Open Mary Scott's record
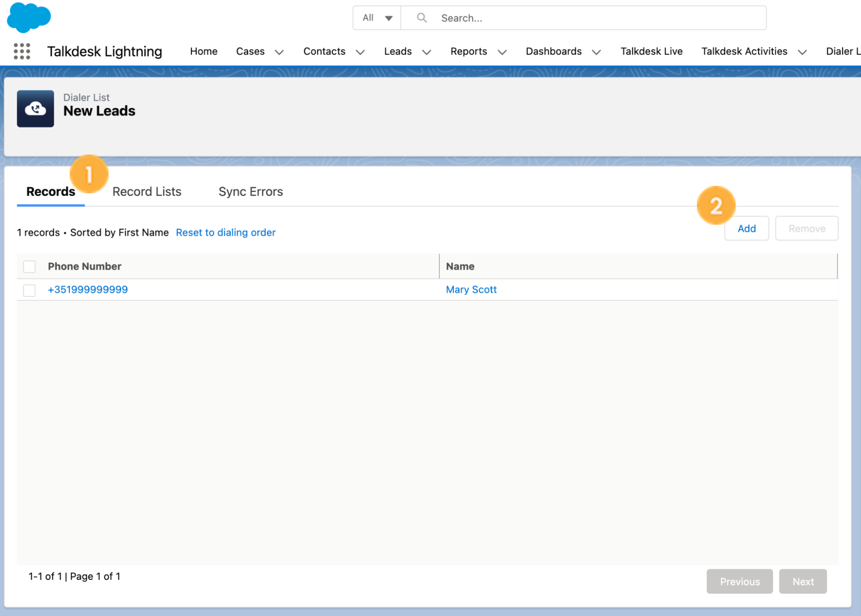Viewport: 861px width, 616px height. pos(471,289)
